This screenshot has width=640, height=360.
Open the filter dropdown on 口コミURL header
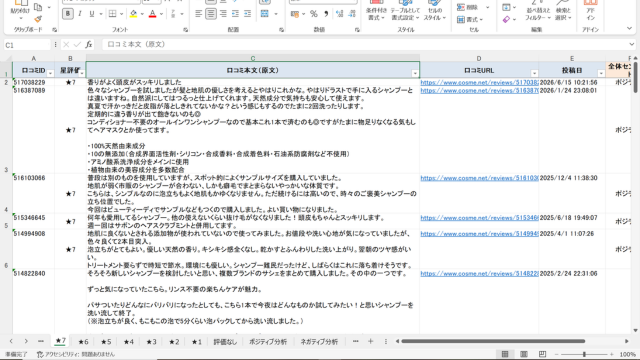coord(534,73)
